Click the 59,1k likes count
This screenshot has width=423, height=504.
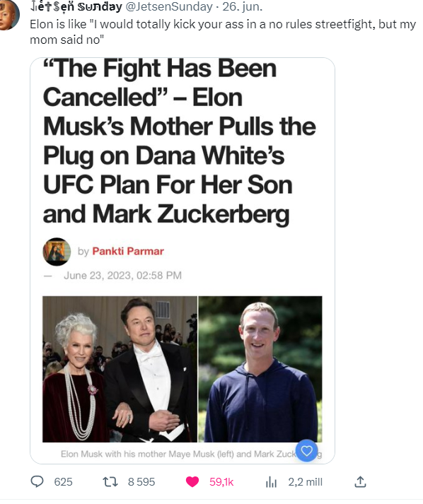[221, 482]
